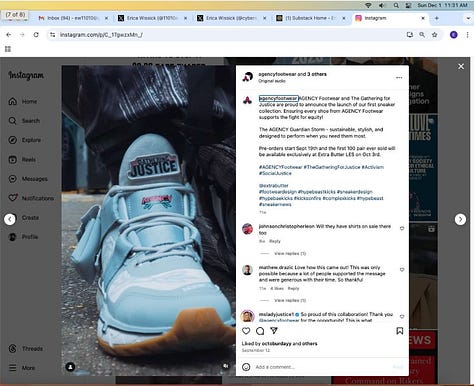Open msladyjustice1 profile from comment
The width and height of the screenshot is (474, 386).
pos(276,314)
